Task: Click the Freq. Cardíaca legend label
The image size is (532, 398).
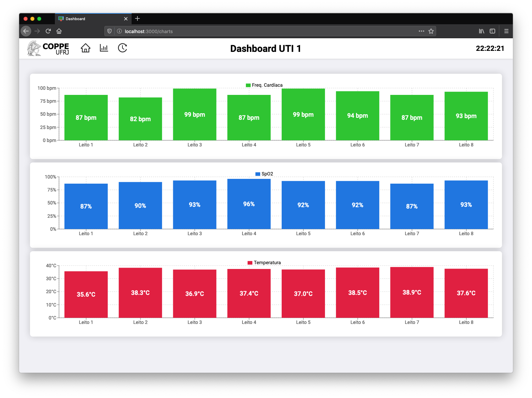Action: pyautogui.click(x=267, y=85)
